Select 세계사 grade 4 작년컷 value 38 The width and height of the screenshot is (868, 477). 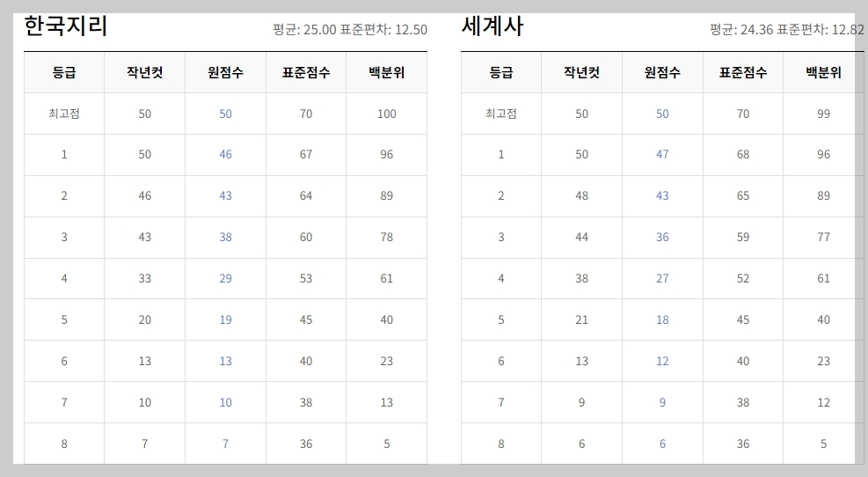(582, 279)
